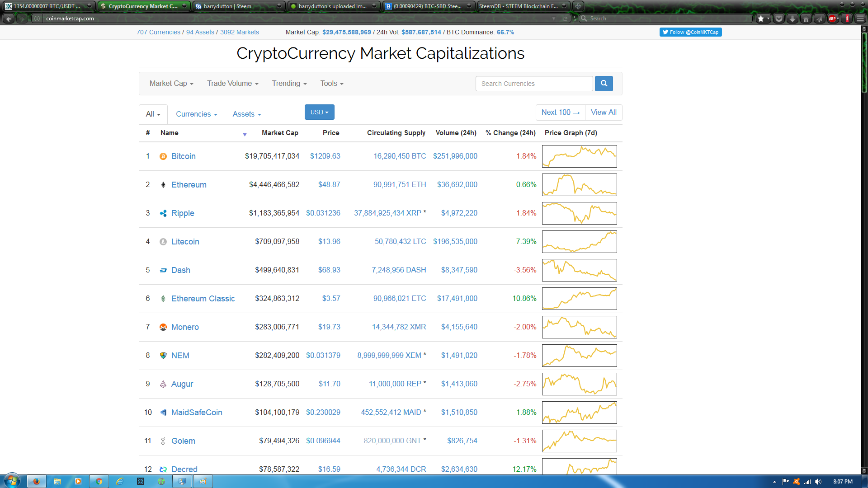Click the Decred logo icon
This screenshot has width=868, height=488.
point(163,469)
